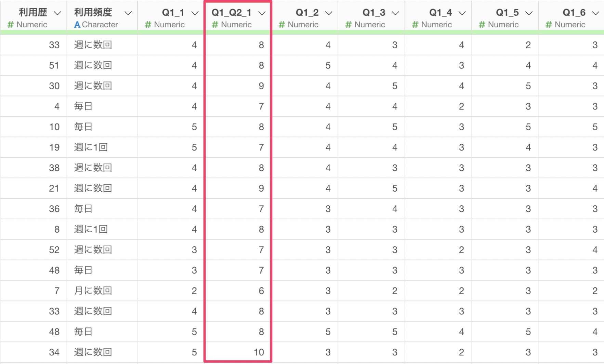Click the Numeric type icon under Q1_3
The image size is (604, 364).
(349, 25)
